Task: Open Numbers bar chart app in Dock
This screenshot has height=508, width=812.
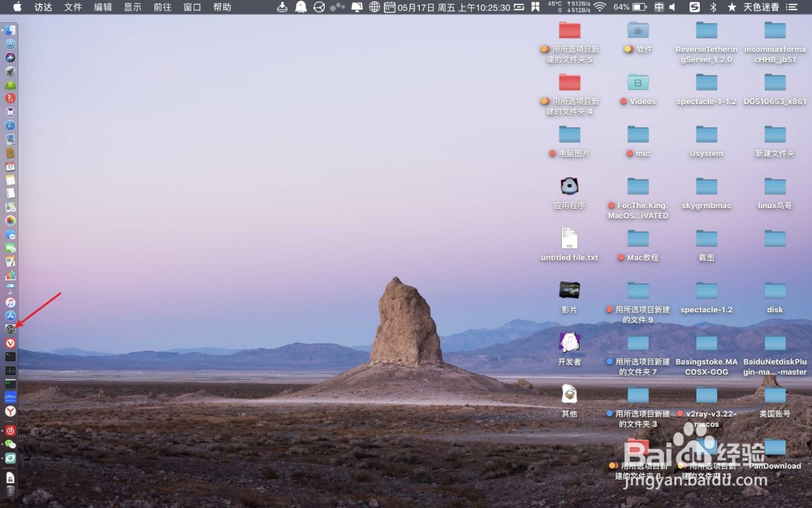Action: [x=11, y=276]
